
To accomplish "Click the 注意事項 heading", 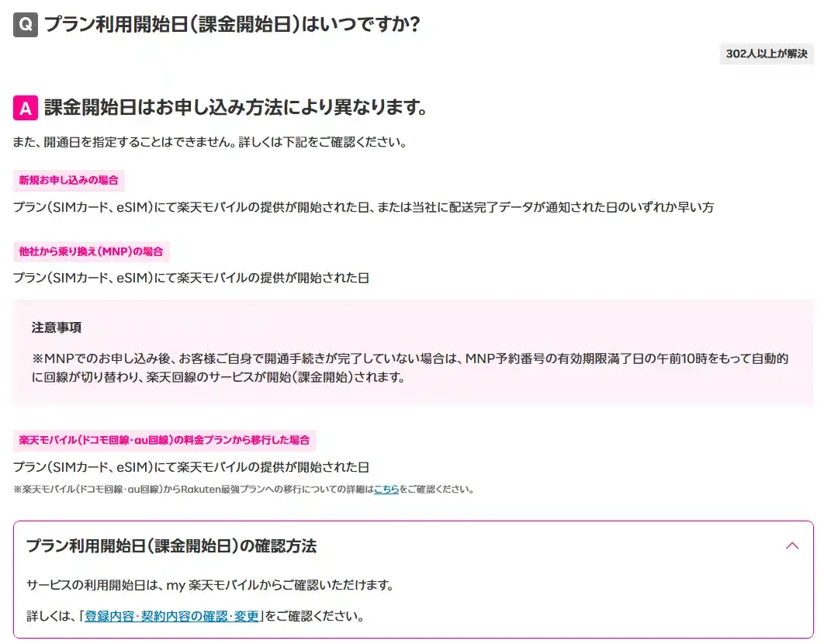I will [56, 327].
